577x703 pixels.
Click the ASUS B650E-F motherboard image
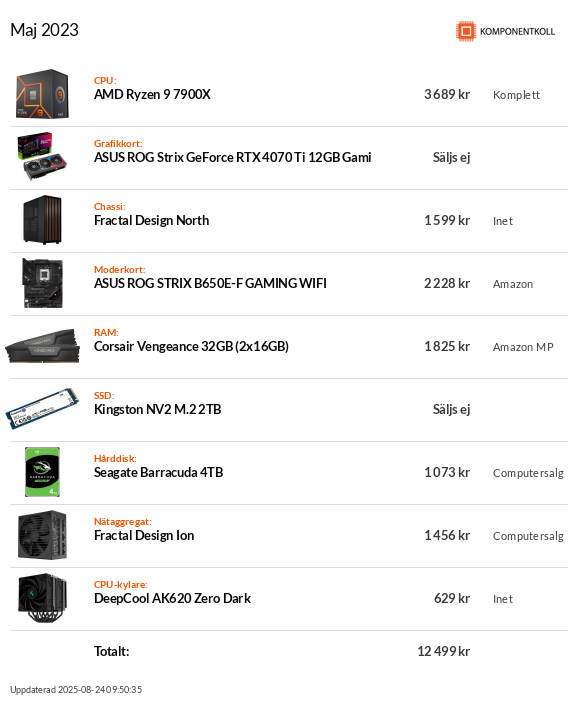coord(42,283)
